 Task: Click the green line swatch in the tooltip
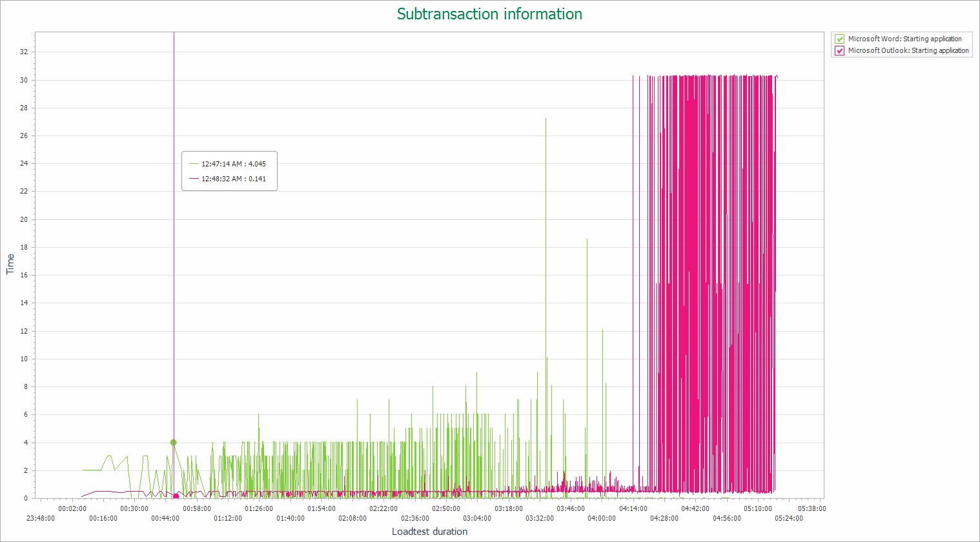[x=194, y=164]
